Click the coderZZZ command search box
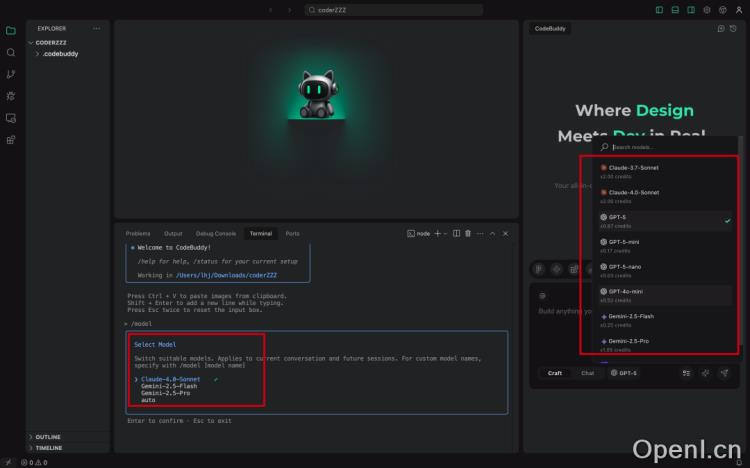This screenshot has height=468, width=750. tap(394, 10)
